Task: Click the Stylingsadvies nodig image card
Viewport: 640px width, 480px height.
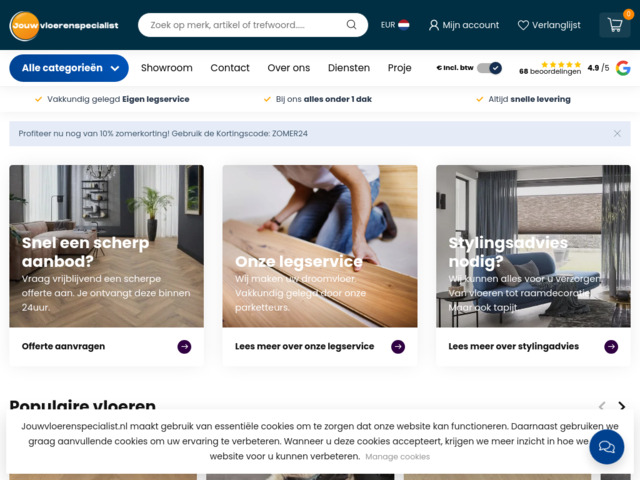Action: [x=533, y=246]
